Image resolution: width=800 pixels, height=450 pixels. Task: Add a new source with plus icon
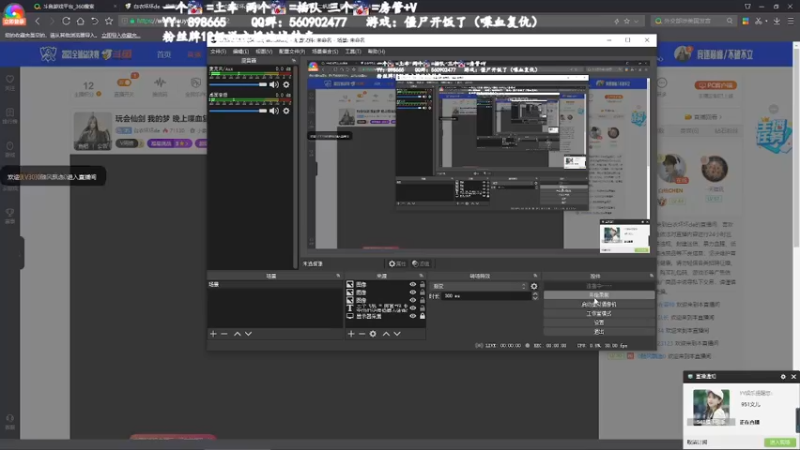point(351,334)
